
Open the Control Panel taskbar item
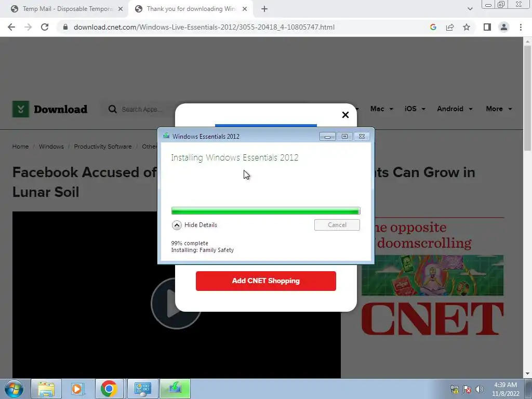pyautogui.click(x=142, y=389)
